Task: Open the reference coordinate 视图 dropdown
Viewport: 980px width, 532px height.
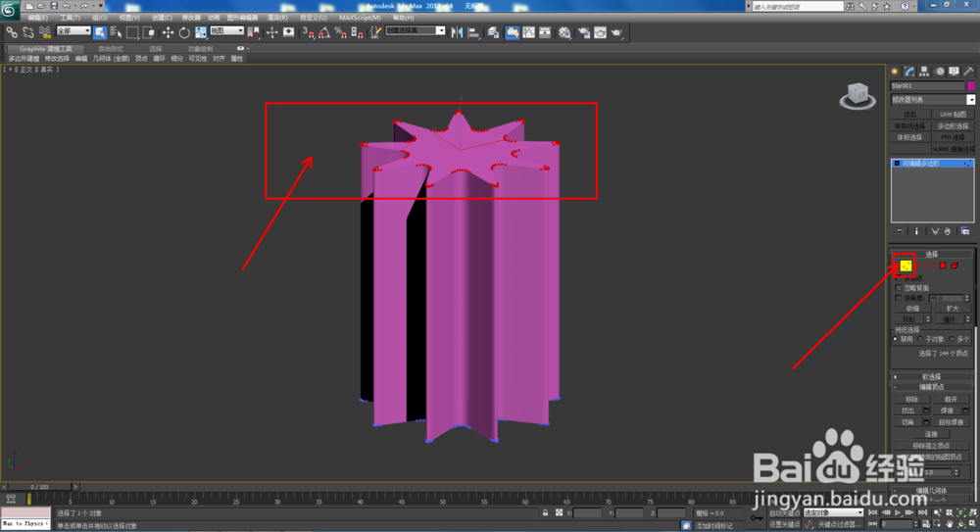Action: (226, 30)
